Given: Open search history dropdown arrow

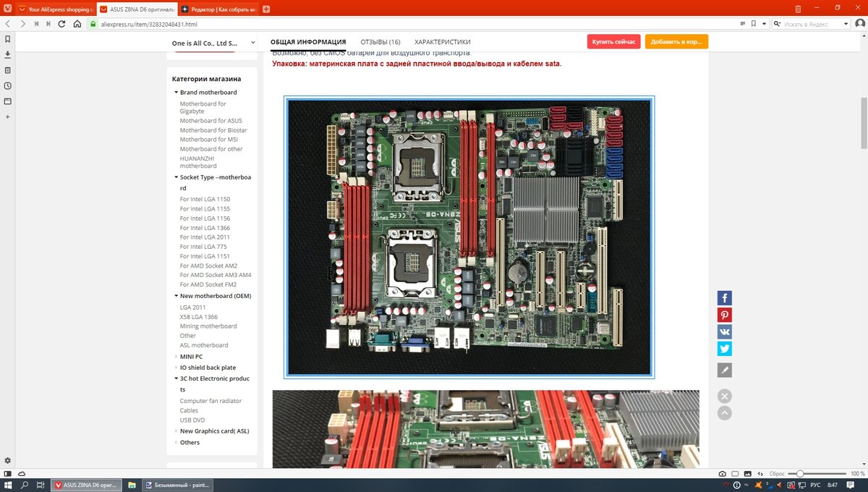Looking at the screenshot, I should (847, 24).
